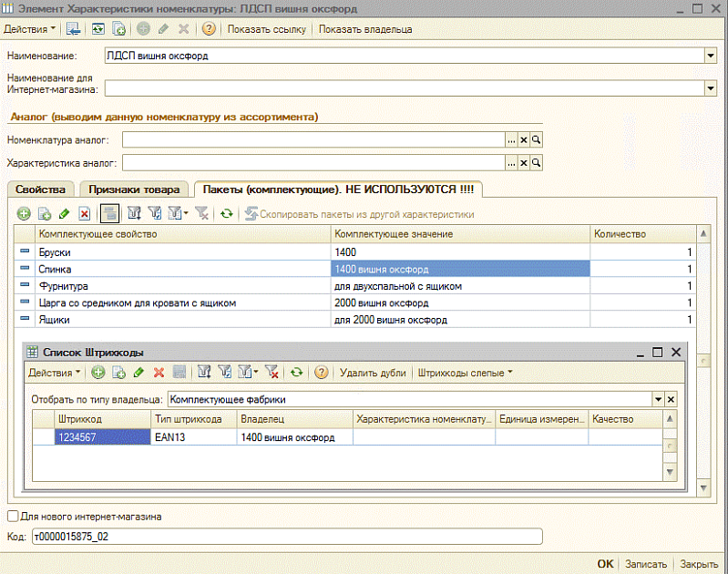The height and width of the screenshot is (574, 728).
Task: Click the copy-element icon in top toolbar
Action: pyautogui.click(x=118, y=29)
